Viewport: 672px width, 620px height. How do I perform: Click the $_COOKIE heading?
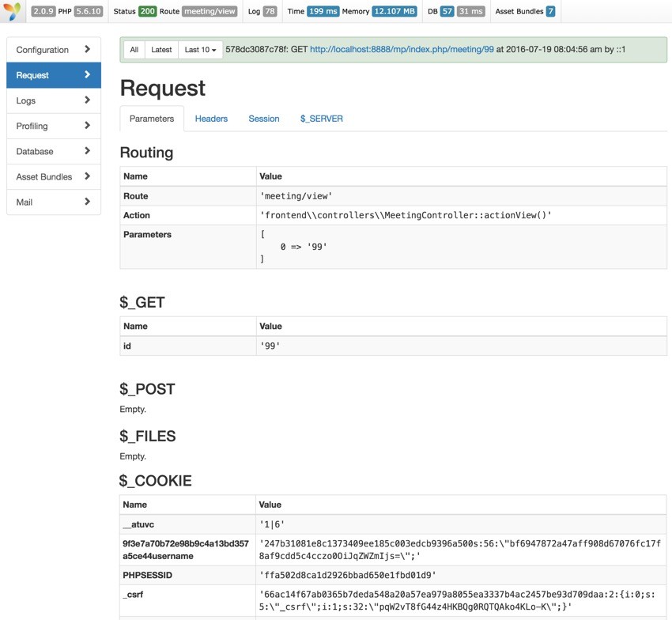click(155, 480)
